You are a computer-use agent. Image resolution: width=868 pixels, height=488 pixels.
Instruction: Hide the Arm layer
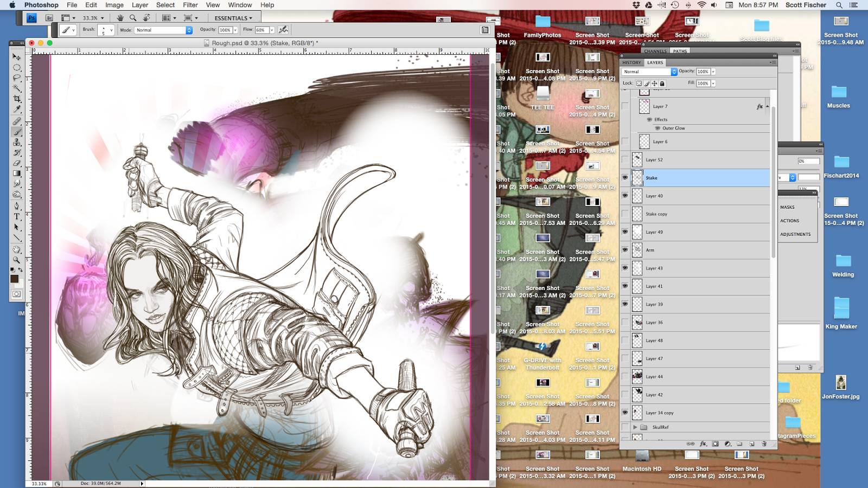pos(625,250)
